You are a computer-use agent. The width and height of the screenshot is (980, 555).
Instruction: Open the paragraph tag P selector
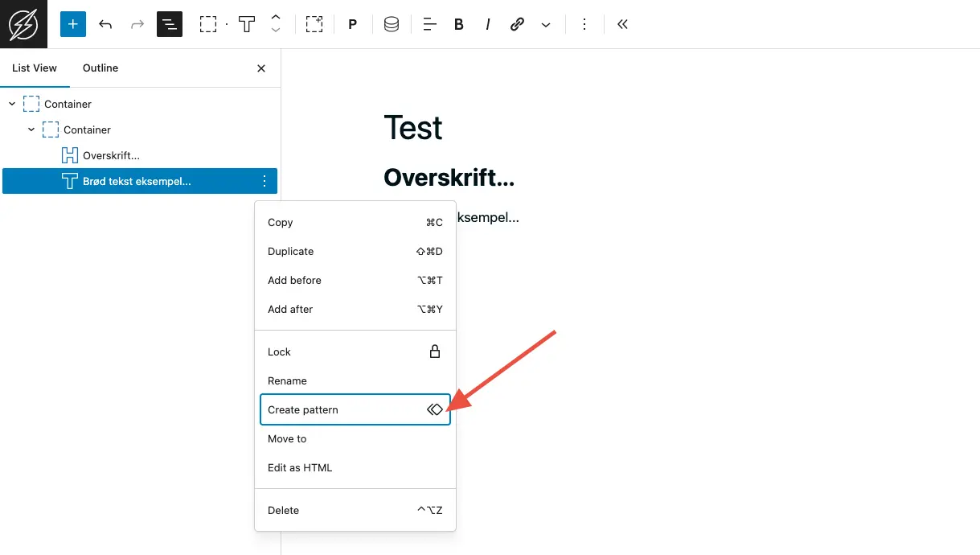point(352,24)
